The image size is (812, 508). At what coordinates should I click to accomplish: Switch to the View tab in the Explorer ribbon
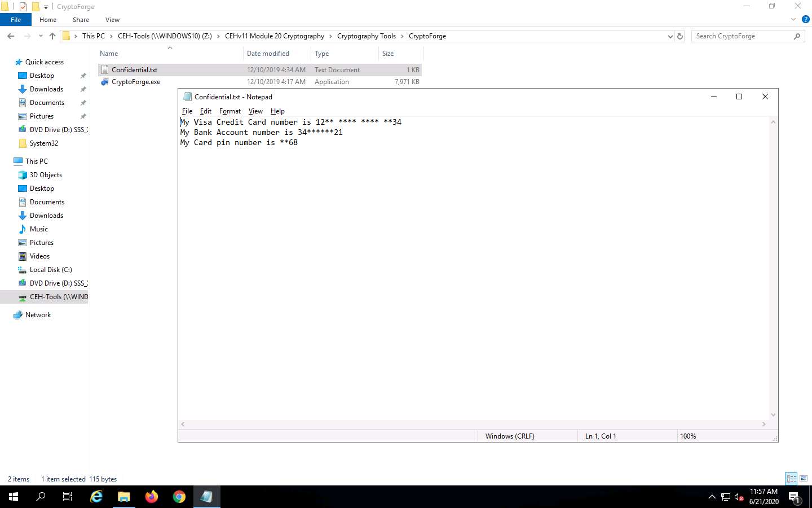pyautogui.click(x=112, y=19)
